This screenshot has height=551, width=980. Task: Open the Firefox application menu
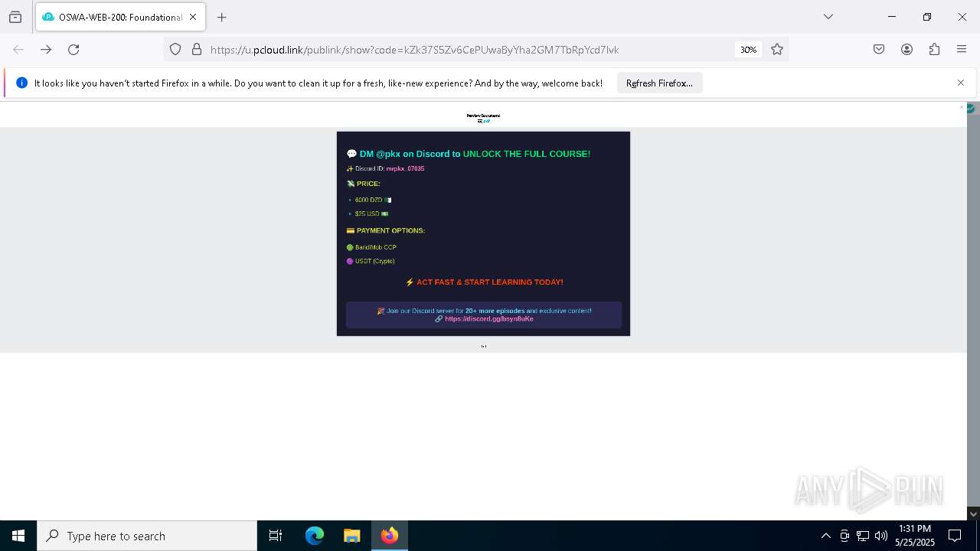(x=962, y=49)
